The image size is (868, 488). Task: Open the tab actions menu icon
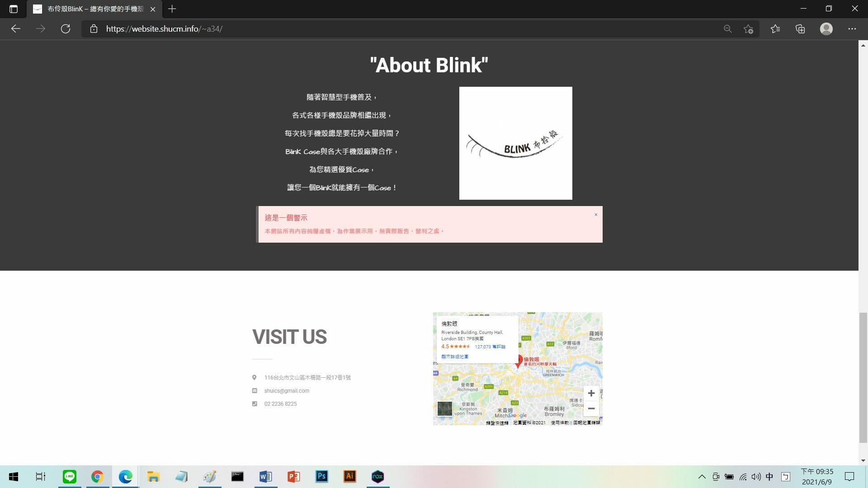coord(14,9)
